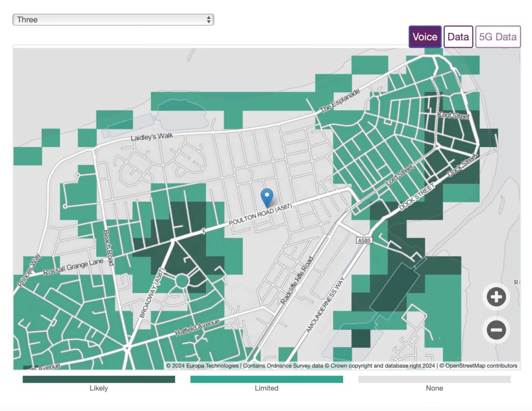Click the Laidley's Walk road label

(x=151, y=137)
